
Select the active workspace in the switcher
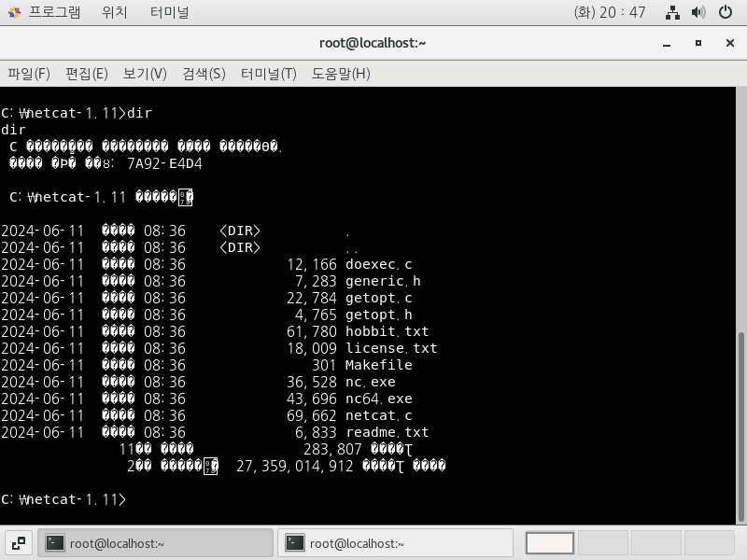pyautogui.click(x=550, y=543)
